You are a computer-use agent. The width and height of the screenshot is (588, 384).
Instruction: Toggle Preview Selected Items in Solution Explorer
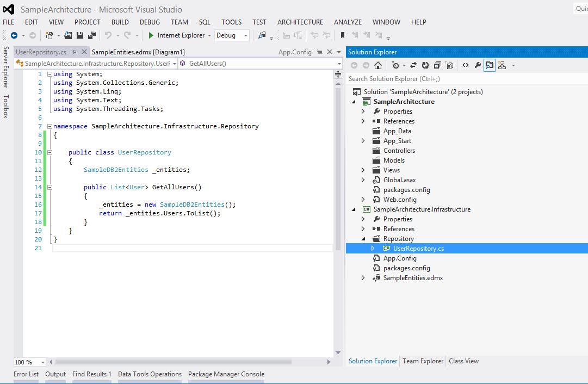(490, 65)
